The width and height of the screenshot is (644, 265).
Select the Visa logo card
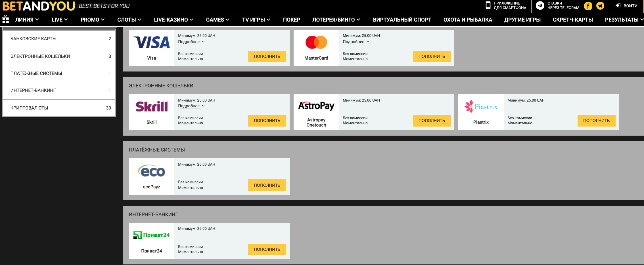tap(152, 48)
